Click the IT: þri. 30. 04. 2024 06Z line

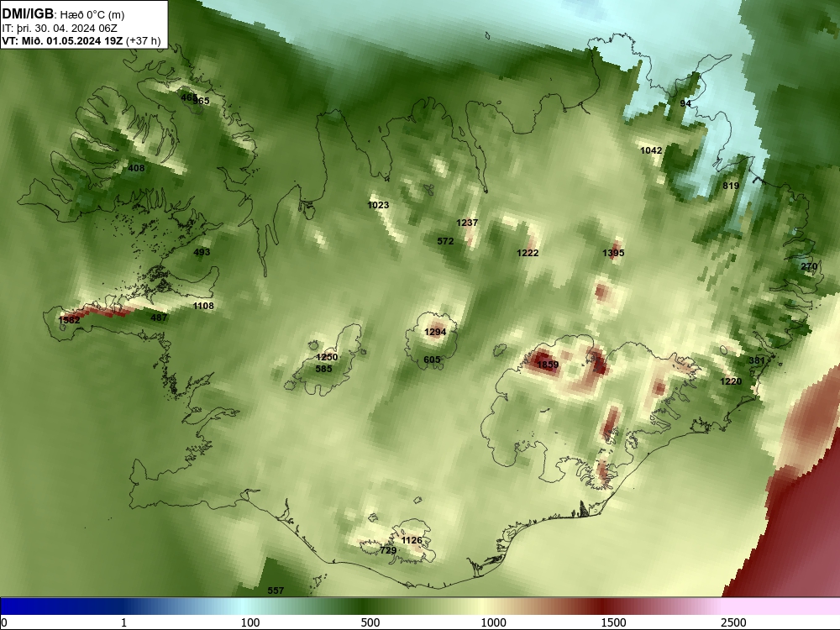pos(60,29)
